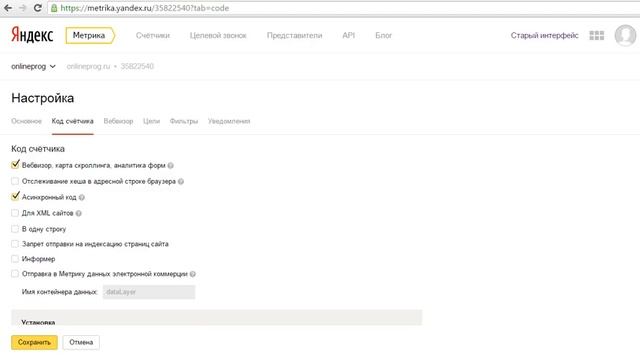The image size is (640, 360).
Task: Show help for Вебвизор, карта скроллинга option
Action: (x=171, y=166)
